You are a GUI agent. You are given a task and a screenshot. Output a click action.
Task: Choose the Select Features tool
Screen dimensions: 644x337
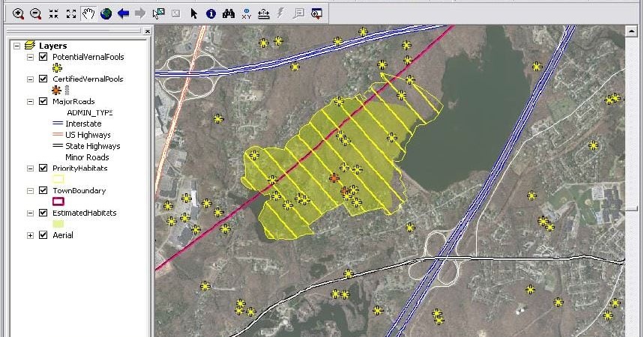158,13
